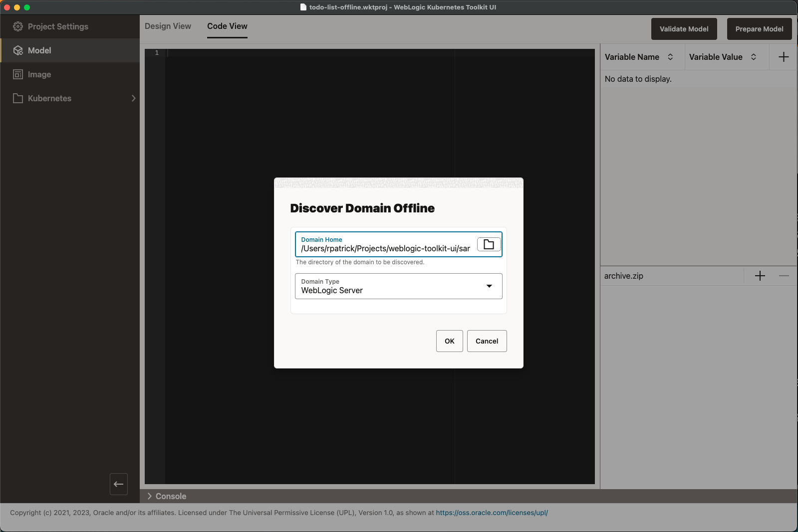Expand the Kubernetes section chevron

(x=133, y=98)
